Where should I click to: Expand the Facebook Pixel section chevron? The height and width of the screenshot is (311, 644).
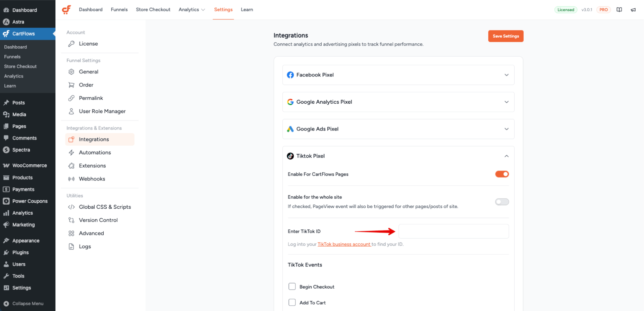click(x=506, y=75)
